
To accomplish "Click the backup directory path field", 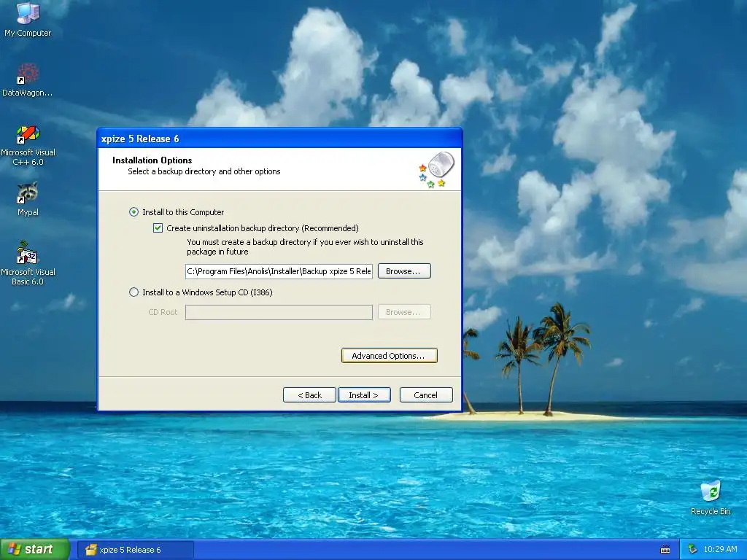I will pos(279,271).
